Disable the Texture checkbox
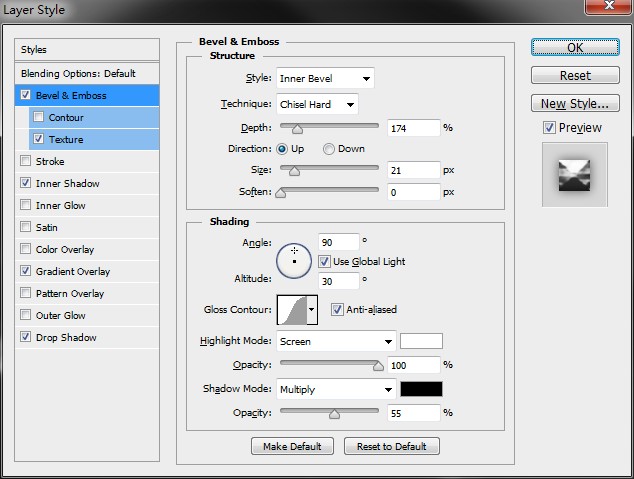634x479 pixels. point(38,139)
